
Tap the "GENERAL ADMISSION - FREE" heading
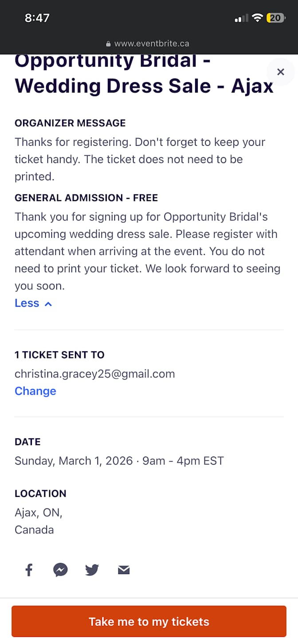coord(86,198)
